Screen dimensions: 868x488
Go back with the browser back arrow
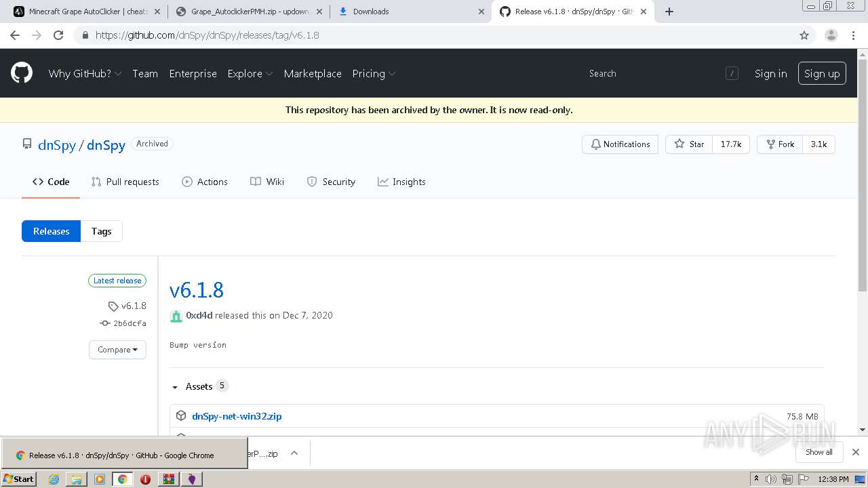tap(15, 35)
